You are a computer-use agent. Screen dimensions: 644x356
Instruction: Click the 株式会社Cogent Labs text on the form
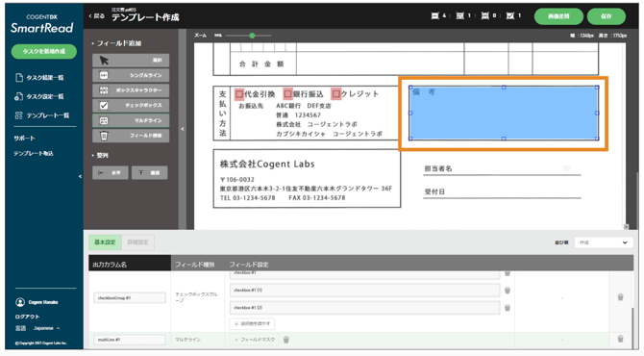(x=267, y=164)
